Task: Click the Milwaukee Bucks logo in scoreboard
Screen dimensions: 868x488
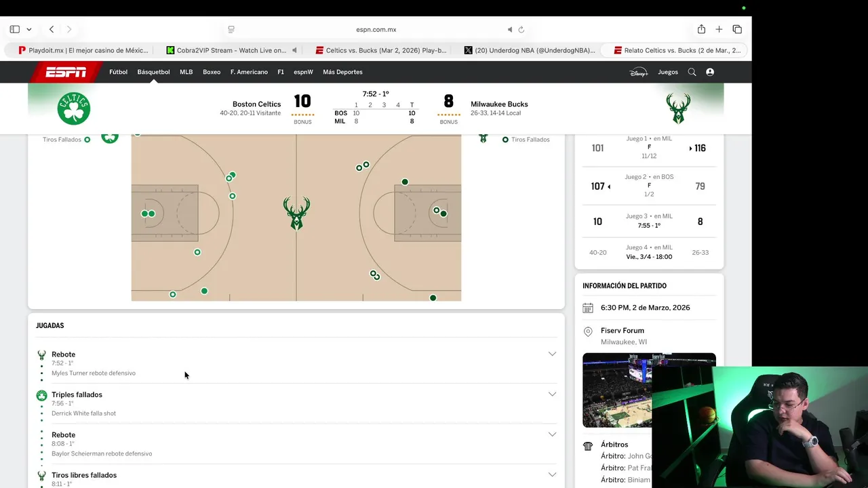Action: coord(678,108)
